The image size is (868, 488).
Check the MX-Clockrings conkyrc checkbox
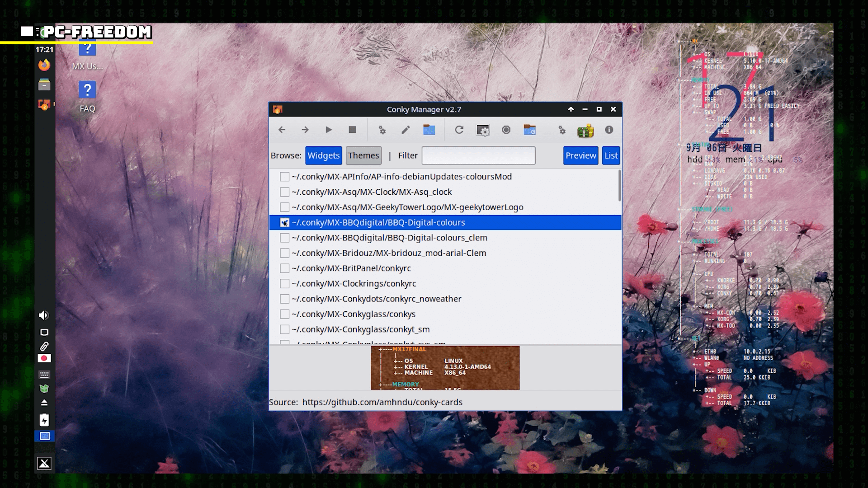pos(284,284)
